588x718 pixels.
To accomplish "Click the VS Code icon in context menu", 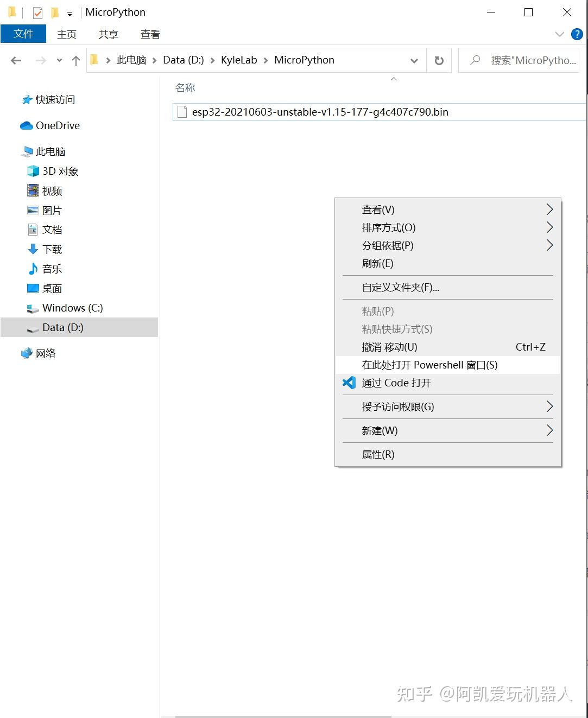I will [349, 383].
